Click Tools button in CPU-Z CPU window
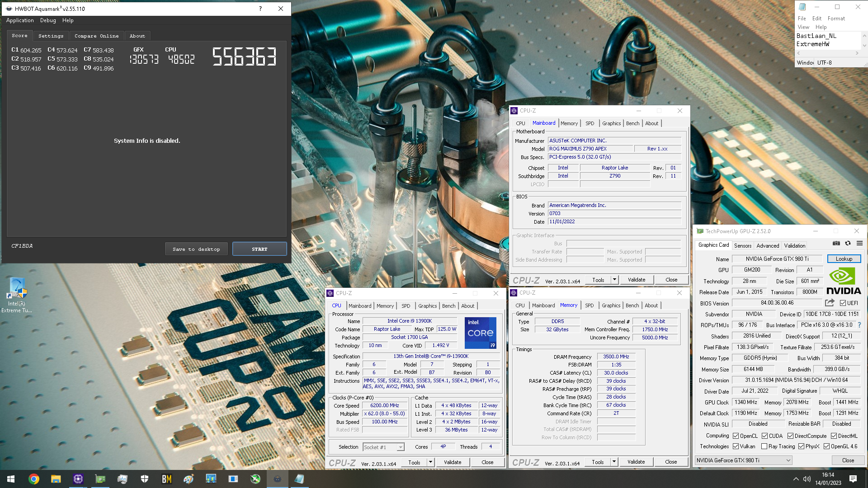The width and height of the screenshot is (868, 488). pyautogui.click(x=414, y=462)
